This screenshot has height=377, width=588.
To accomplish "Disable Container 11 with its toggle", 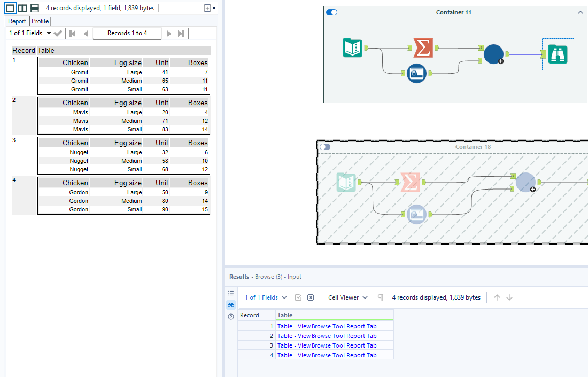I will point(332,12).
